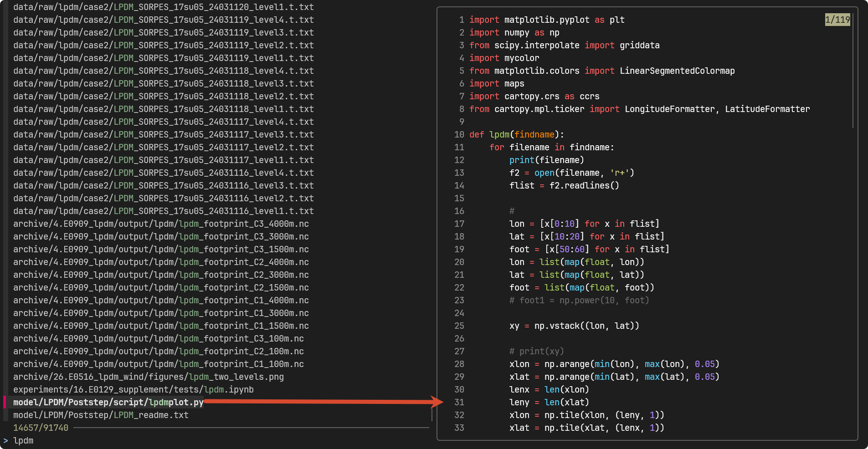Screen dimensions: 868x449
Task: Click the 'leny = len(xlat)' preview line
Action: [550, 402]
